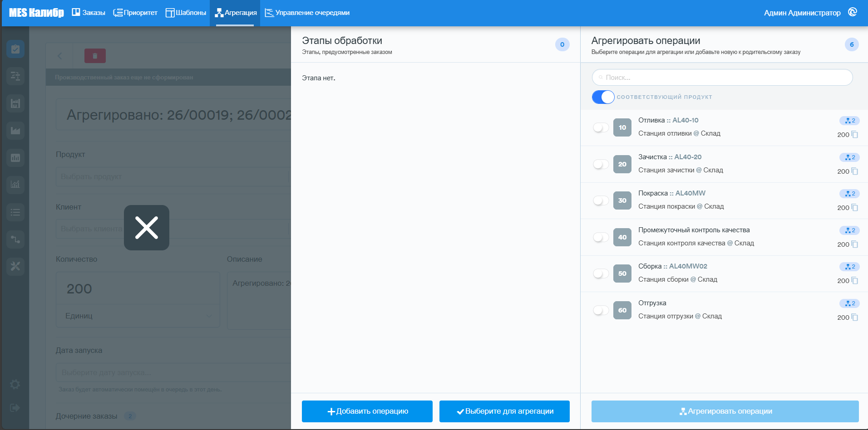Screen dimensions: 868x430
Task: Enable toggle for Отливка AL40-10
Action: pos(601,127)
